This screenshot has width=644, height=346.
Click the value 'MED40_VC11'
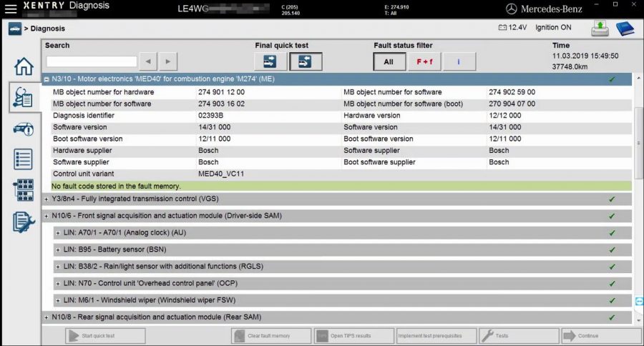point(221,174)
